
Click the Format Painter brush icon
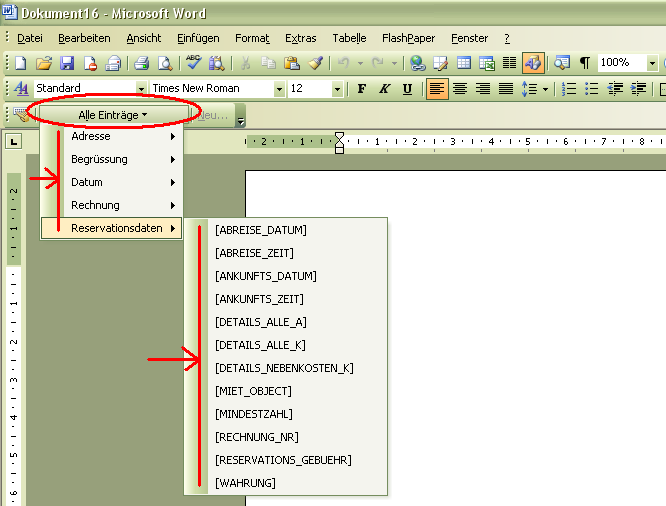(316, 63)
